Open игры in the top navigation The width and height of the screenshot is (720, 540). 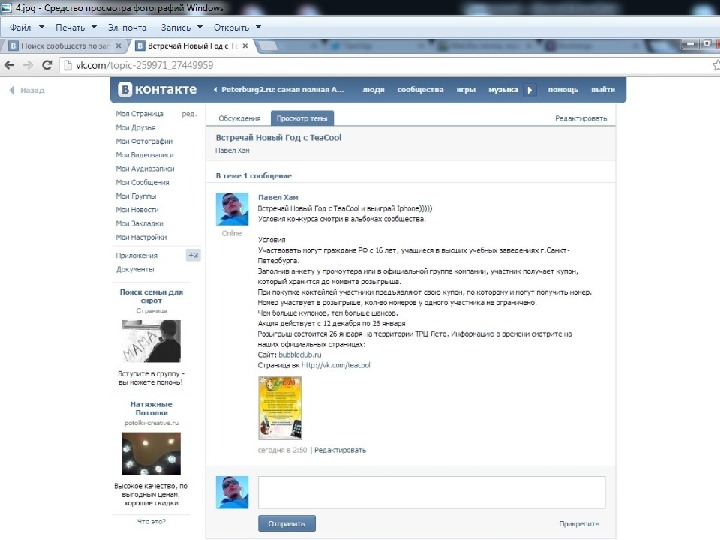pyautogui.click(x=466, y=90)
